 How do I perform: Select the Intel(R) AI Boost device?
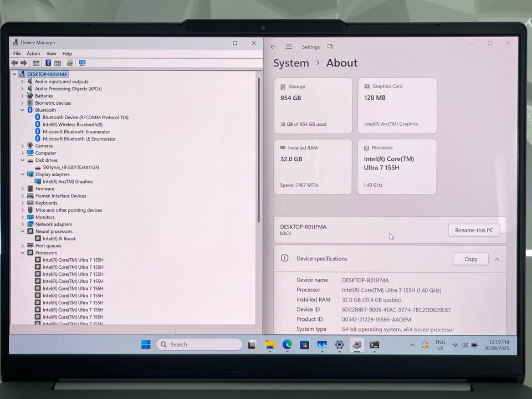tap(59, 239)
